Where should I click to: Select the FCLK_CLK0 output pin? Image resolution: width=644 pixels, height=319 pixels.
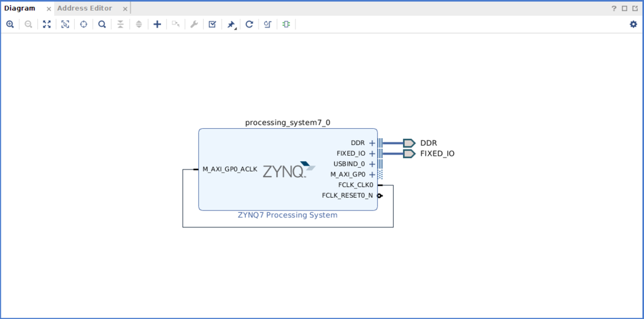(x=380, y=185)
